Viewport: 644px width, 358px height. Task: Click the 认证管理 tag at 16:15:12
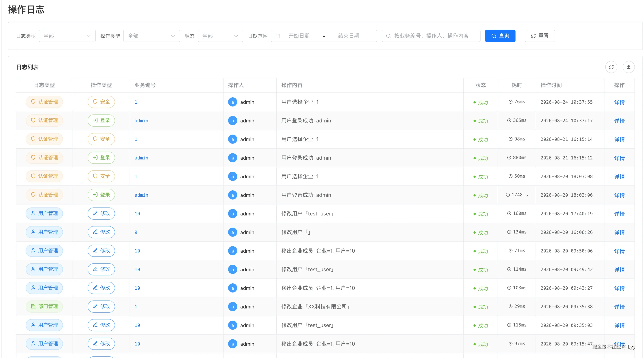tap(44, 158)
